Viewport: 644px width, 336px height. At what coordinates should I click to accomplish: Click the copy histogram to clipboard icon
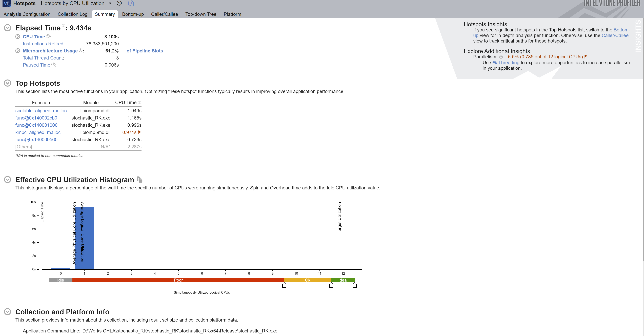pos(139,180)
